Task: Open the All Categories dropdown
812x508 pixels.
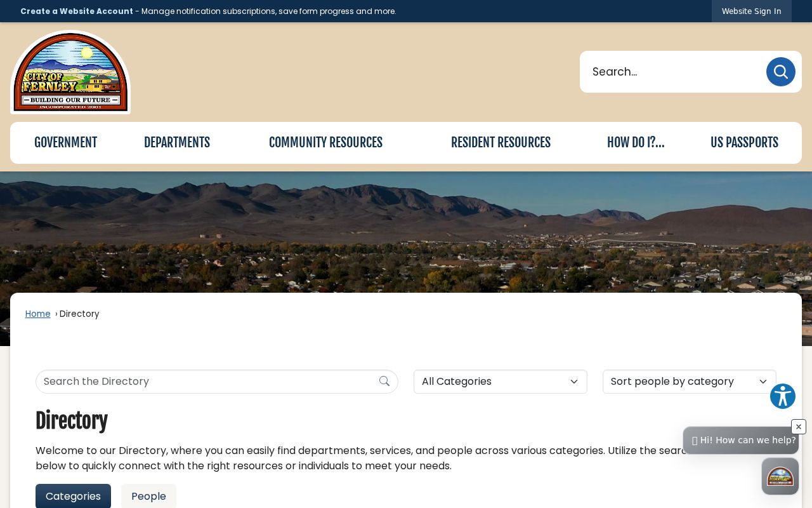Action: point(501,382)
